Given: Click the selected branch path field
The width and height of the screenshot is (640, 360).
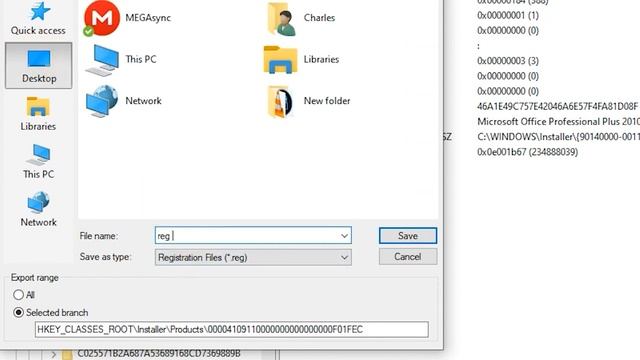Looking at the screenshot, I should click(x=232, y=329).
